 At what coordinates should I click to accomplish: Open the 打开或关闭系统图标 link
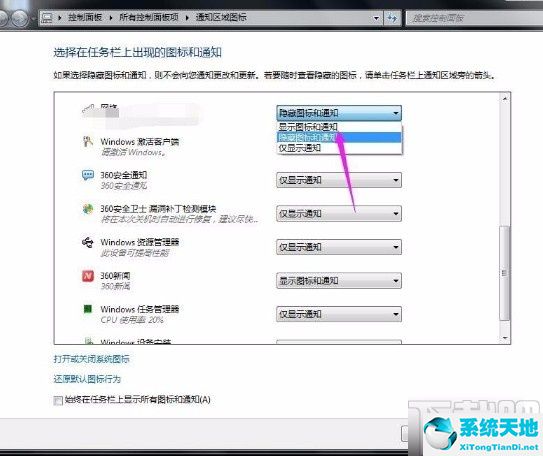pos(91,359)
